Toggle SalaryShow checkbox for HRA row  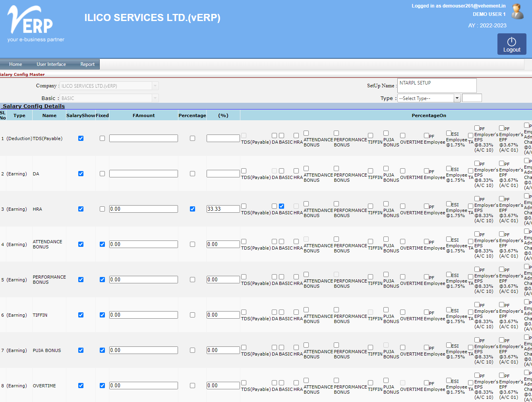pyautogui.click(x=81, y=209)
